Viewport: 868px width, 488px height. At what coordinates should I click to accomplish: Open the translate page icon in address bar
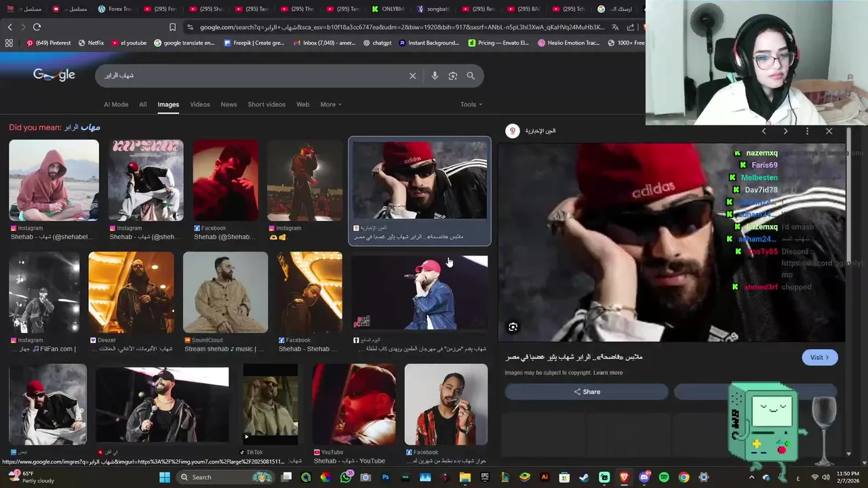(x=615, y=27)
